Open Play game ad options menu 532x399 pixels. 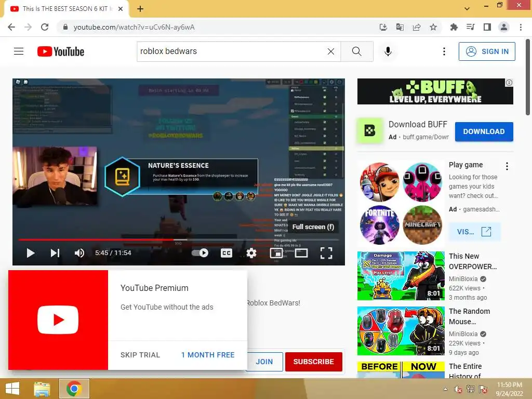point(507,166)
